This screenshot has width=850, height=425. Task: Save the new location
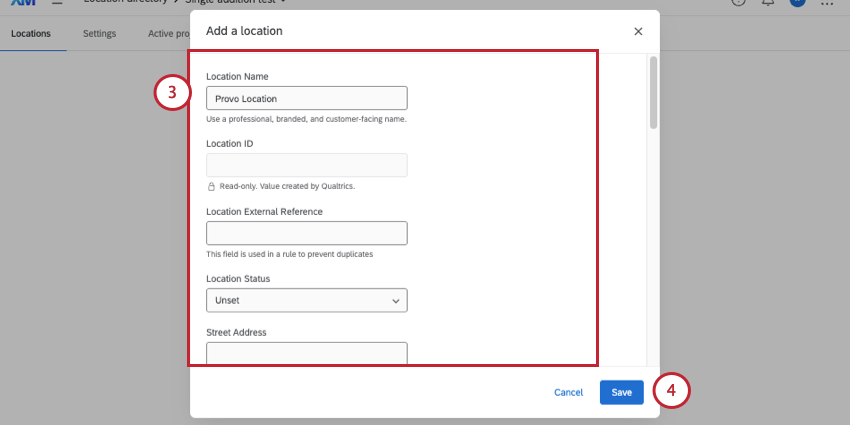622,392
